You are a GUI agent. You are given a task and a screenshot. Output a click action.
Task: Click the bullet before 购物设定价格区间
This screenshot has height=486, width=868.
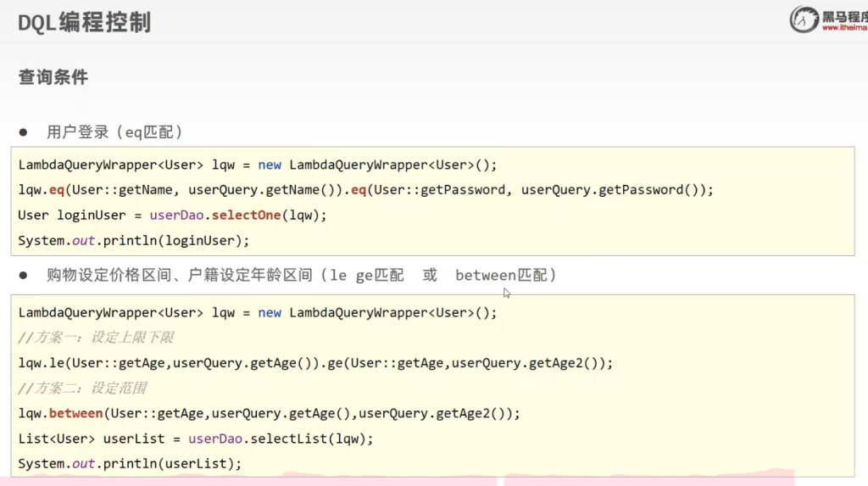[24, 276]
